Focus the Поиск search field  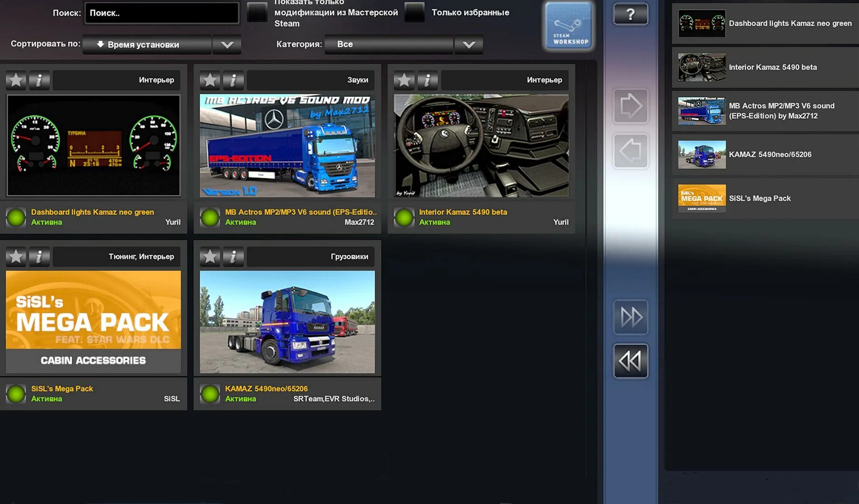162,13
